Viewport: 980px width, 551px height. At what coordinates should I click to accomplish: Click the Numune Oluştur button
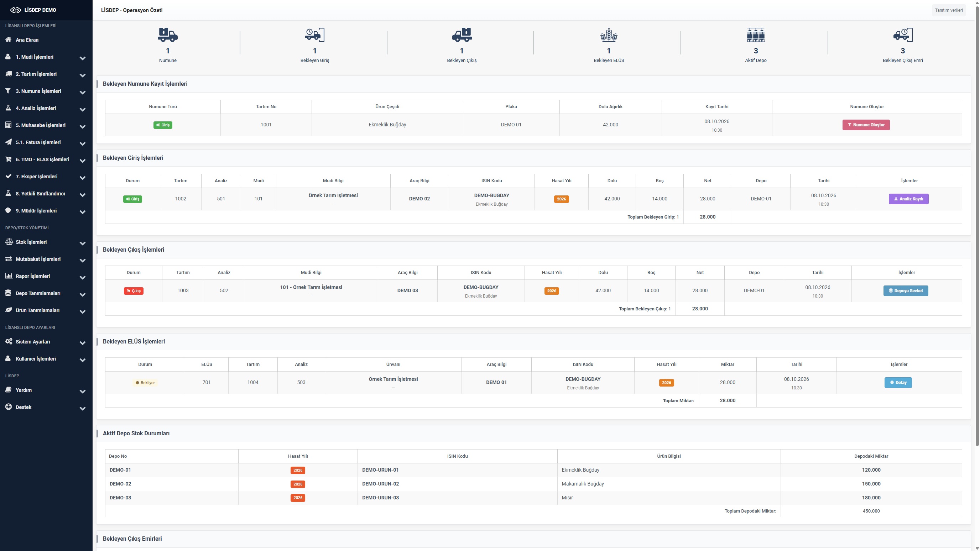(x=866, y=125)
